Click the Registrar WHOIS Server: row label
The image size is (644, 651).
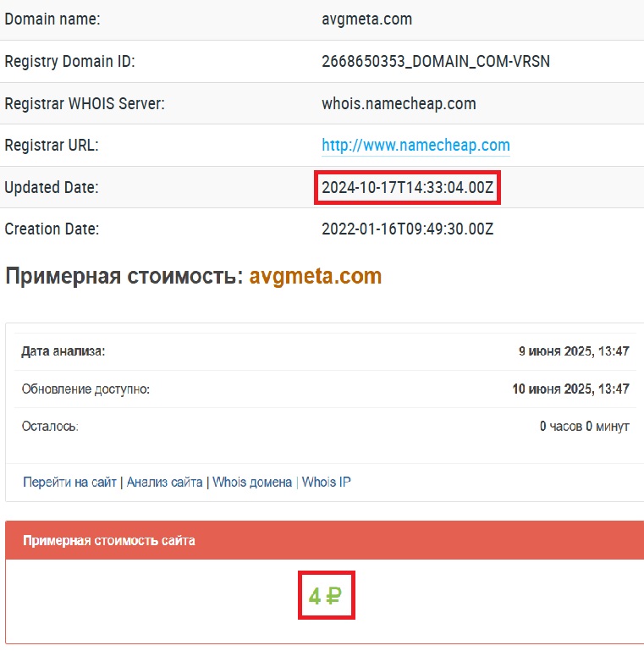(85, 103)
